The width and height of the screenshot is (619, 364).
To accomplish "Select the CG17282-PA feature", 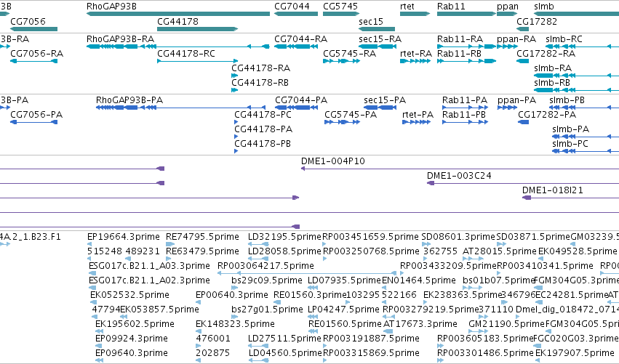I will click(x=523, y=122).
